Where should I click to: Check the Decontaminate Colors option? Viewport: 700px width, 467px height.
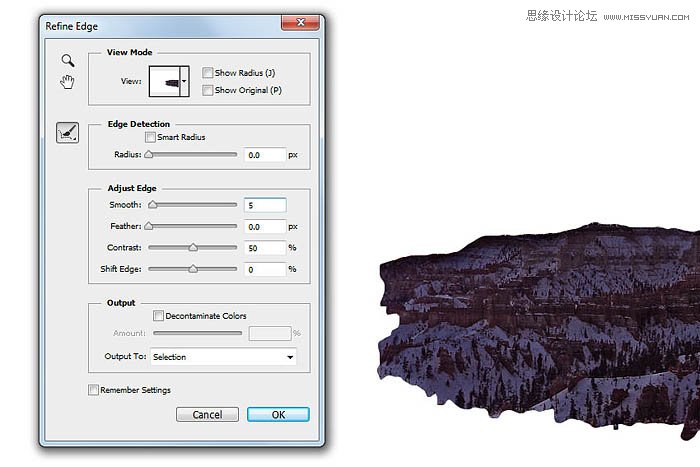pos(159,316)
